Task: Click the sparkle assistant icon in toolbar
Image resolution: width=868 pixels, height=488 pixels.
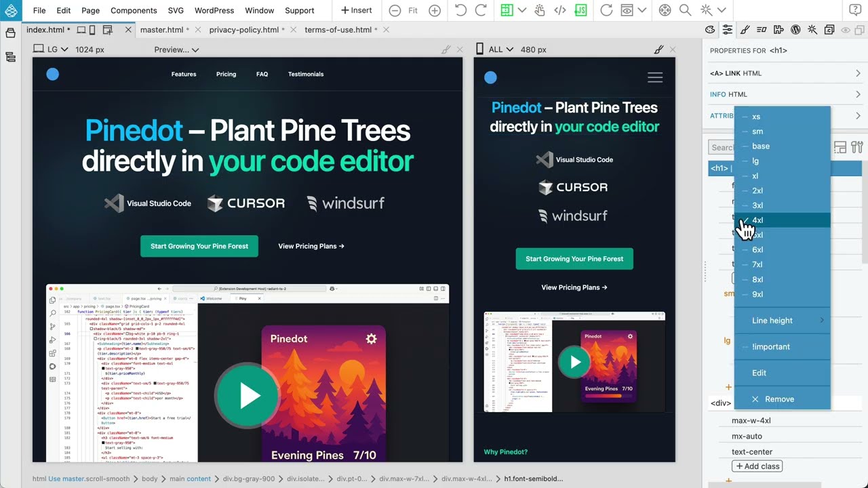Action: point(706,10)
